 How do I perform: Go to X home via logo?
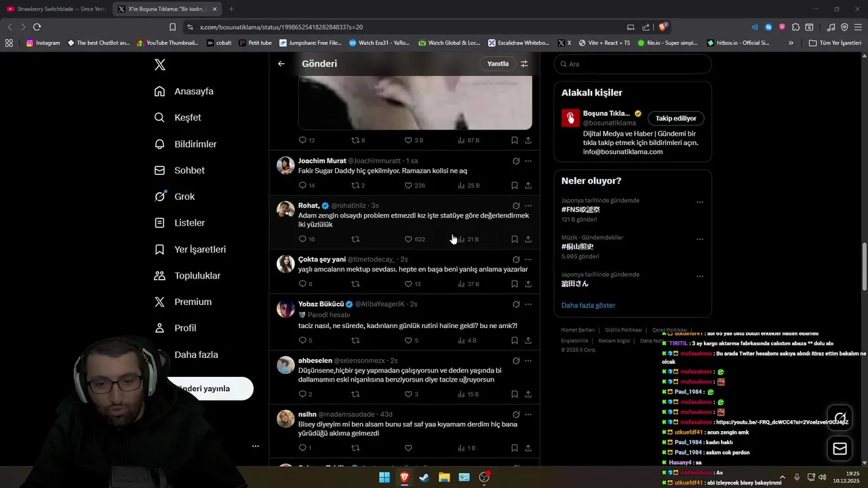[x=159, y=64]
